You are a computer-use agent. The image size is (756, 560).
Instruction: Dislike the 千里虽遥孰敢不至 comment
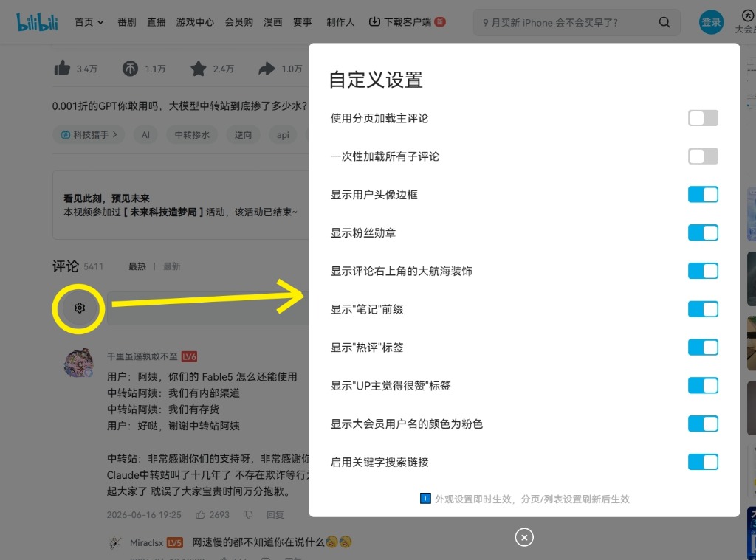[x=248, y=515]
